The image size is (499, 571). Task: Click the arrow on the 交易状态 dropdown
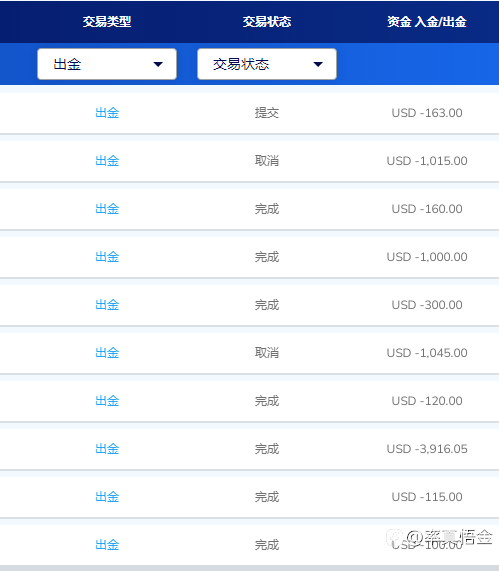point(318,64)
